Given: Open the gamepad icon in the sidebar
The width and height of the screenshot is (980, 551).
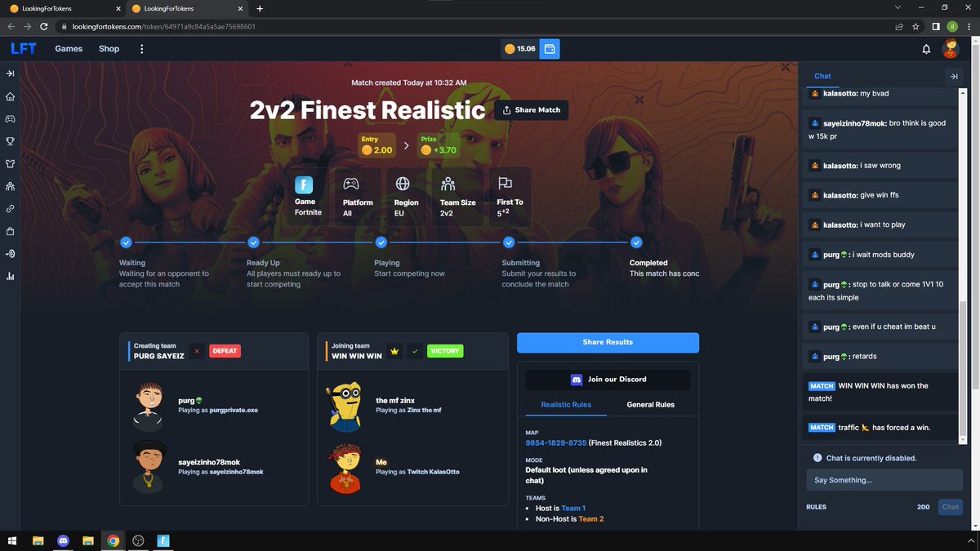Looking at the screenshot, I should pyautogui.click(x=11, y=118).
